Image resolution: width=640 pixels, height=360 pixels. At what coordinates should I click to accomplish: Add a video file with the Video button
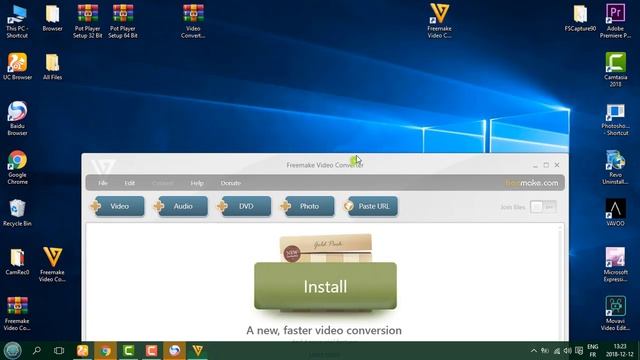(x=118, y=206)
